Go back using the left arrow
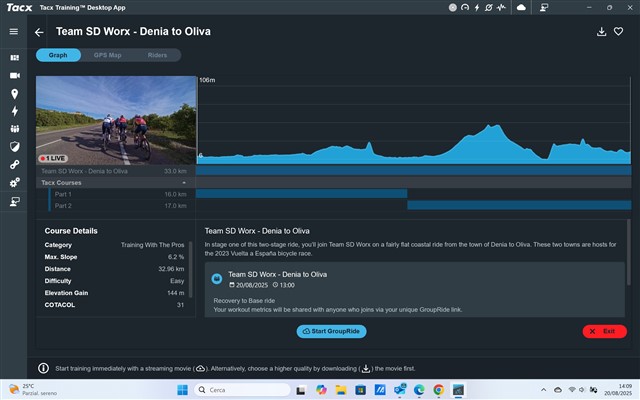Screen dimensions: 640x400 click(39, 32)
